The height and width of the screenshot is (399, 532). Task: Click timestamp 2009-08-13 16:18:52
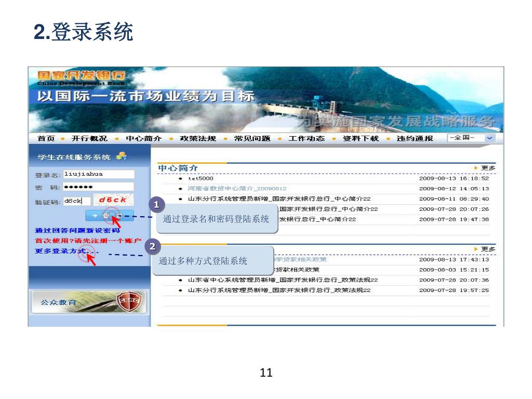coord(454,179)
